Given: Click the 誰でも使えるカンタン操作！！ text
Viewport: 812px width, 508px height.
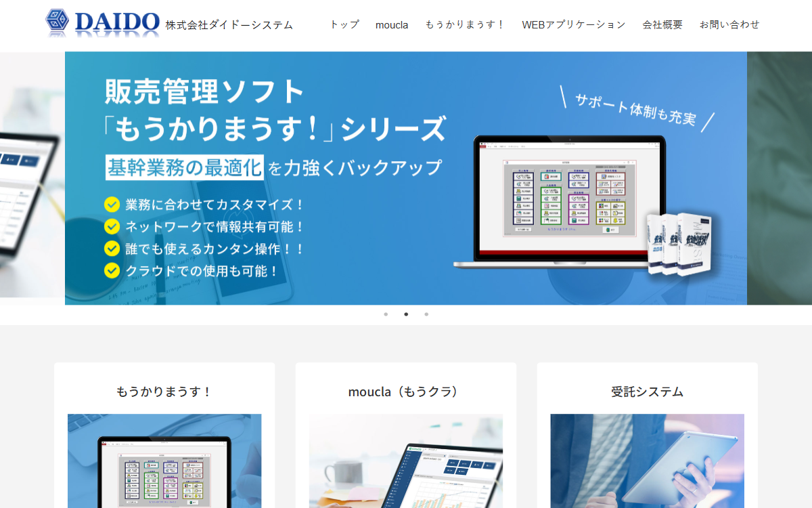Looking at the screenshot, I should point(216,249).
